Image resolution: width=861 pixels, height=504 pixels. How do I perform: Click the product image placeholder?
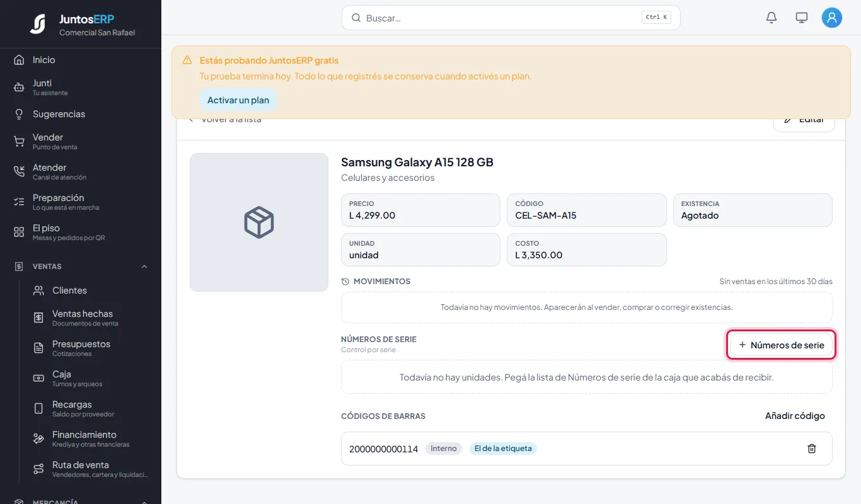click(x=259, y=222)
